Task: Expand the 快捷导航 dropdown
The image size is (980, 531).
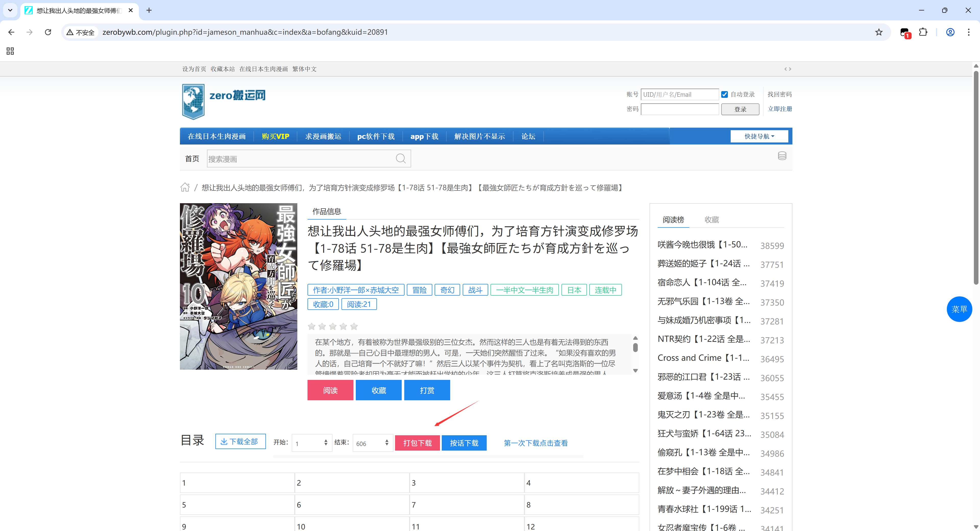Action: [x=759, y=136]
